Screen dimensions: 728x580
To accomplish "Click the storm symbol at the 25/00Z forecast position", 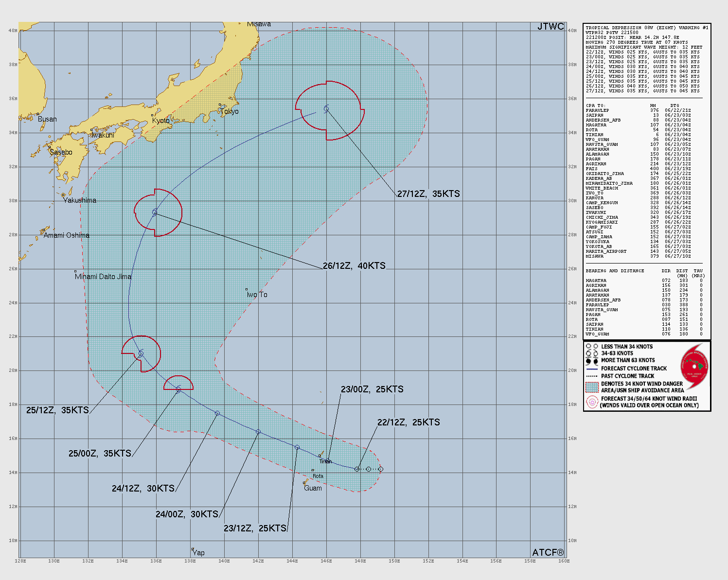I will click(x=178, y=390).
